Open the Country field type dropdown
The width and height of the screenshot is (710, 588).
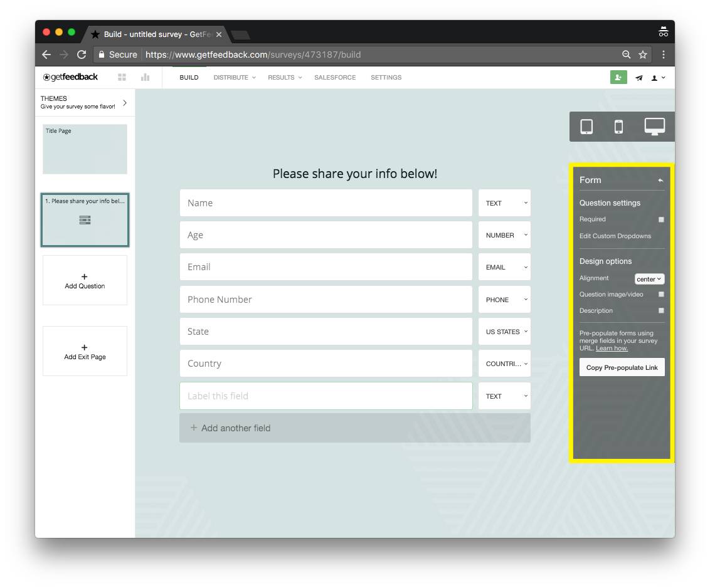click(x=504, y=363)
